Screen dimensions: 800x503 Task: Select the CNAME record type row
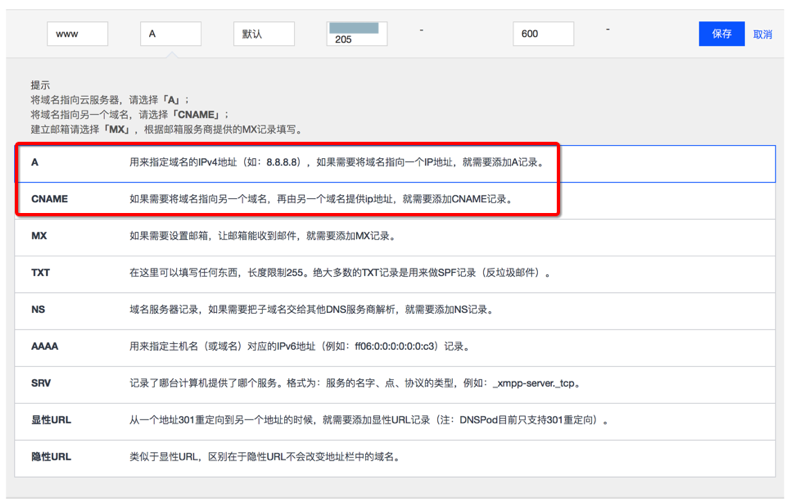click(395, 200)
